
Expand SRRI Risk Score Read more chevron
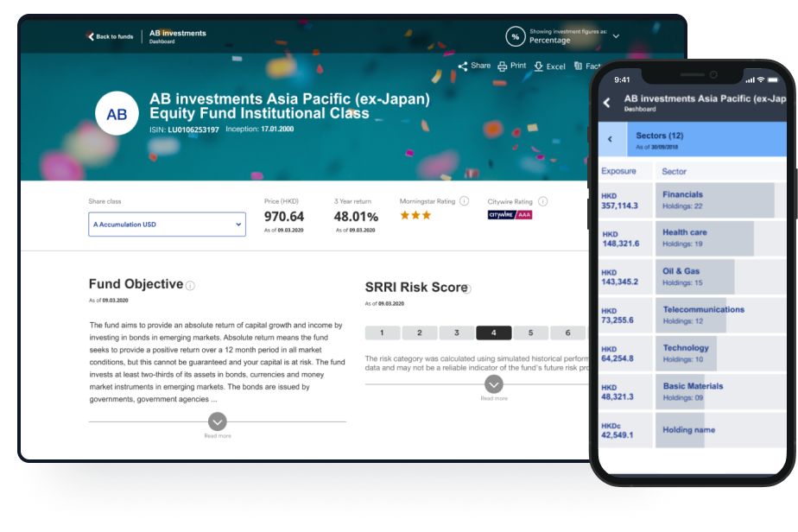tap(493, 384)
